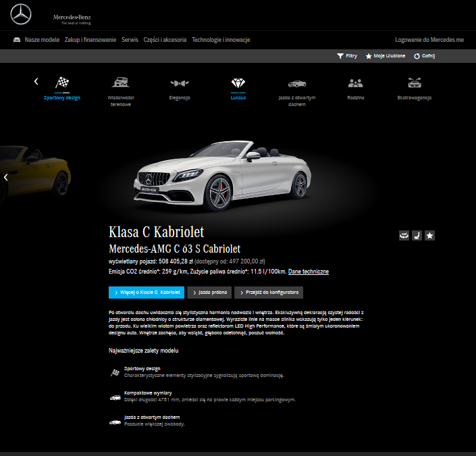The width and height of the screenshot is (476, 456).
Task: Open the 360 degree view icon
Action: pos(404,236)
